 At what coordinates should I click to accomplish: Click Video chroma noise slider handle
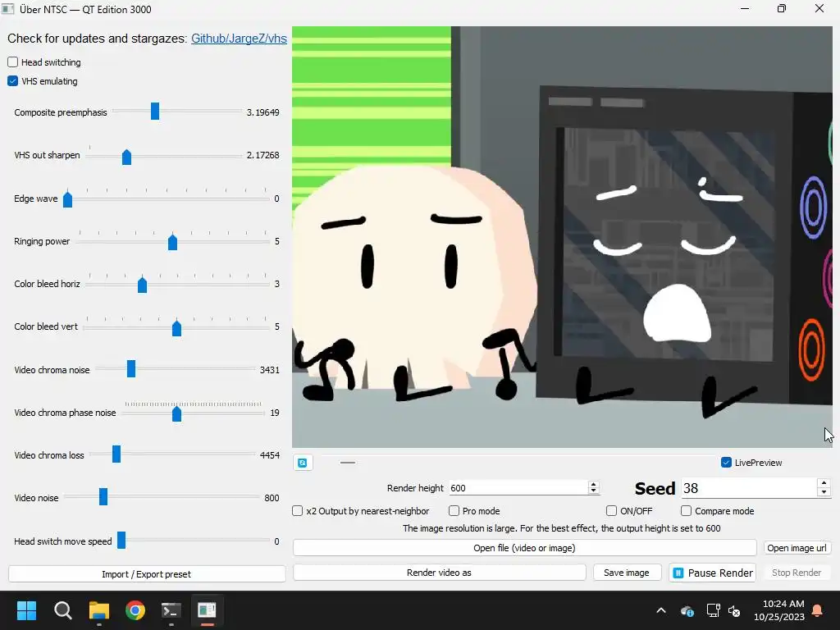tap(131, 368)
